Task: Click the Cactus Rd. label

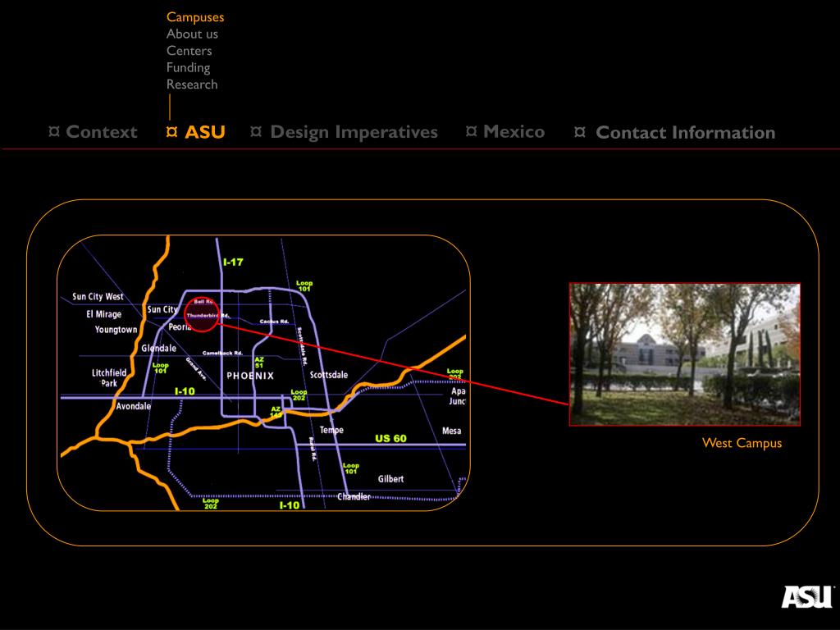Action: click(274, 322)
